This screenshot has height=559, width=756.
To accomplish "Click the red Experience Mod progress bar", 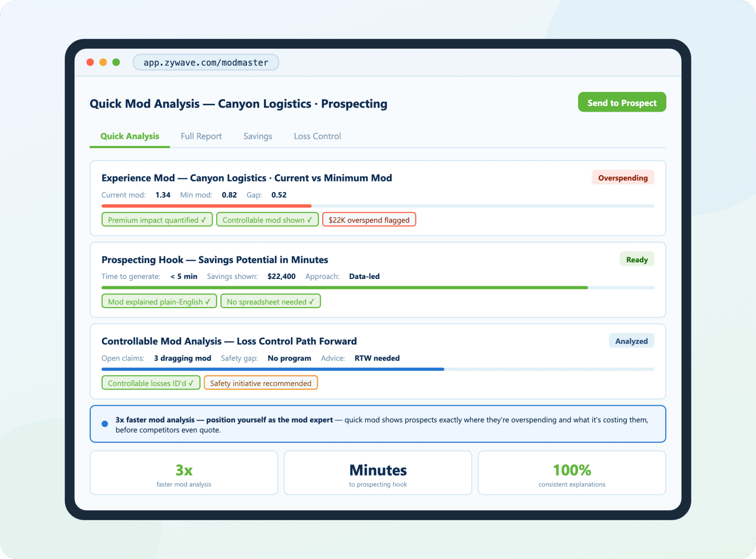I will pyautogui.click(x=206, y=206).
